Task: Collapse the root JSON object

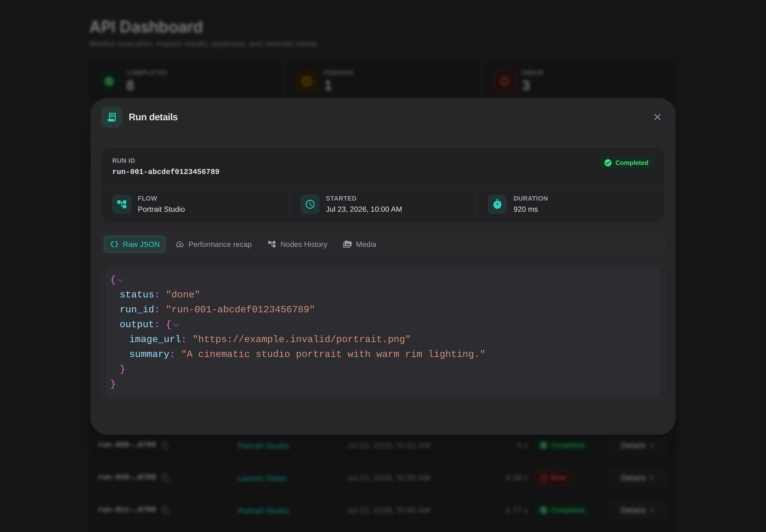Action: (x=121, y=280)
